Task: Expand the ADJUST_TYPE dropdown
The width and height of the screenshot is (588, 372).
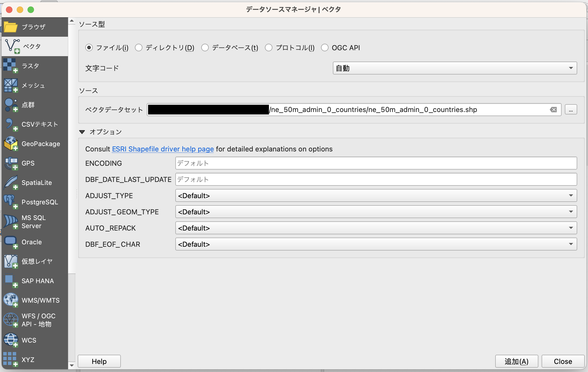Action: 376,195
